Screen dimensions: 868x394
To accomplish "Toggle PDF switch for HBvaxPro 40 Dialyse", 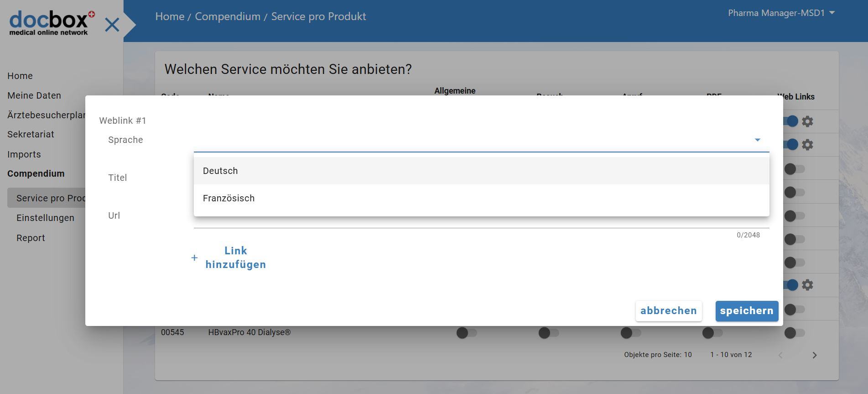I will 712,333.
